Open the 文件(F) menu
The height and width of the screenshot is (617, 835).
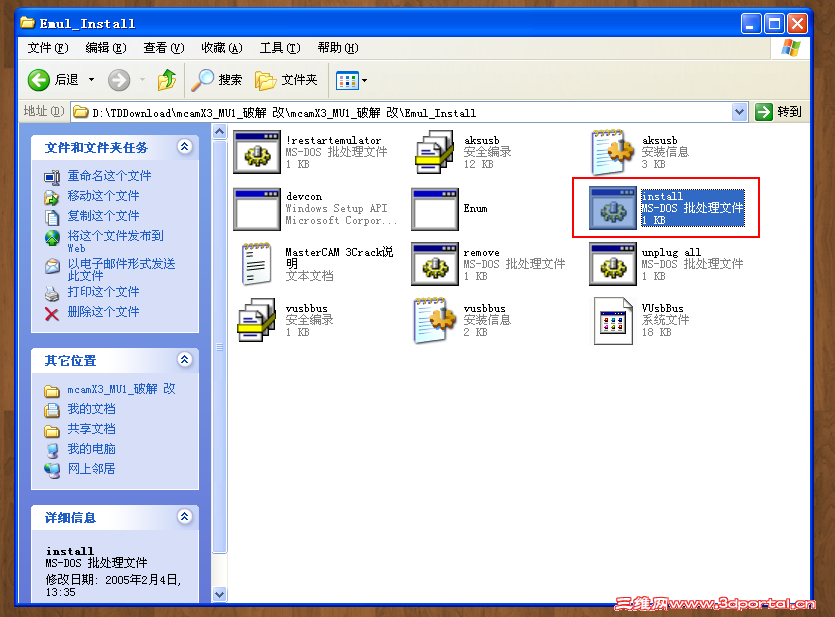(x=48, y=48)
